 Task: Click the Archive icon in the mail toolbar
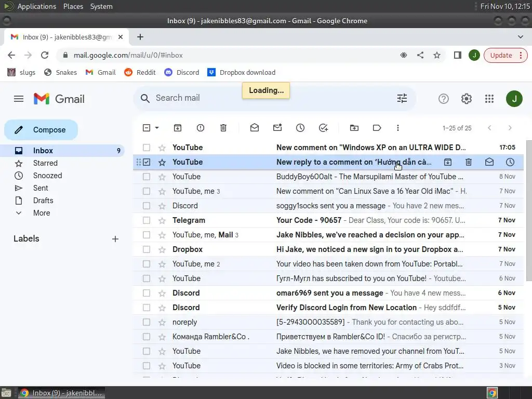[x=178, y=128]
